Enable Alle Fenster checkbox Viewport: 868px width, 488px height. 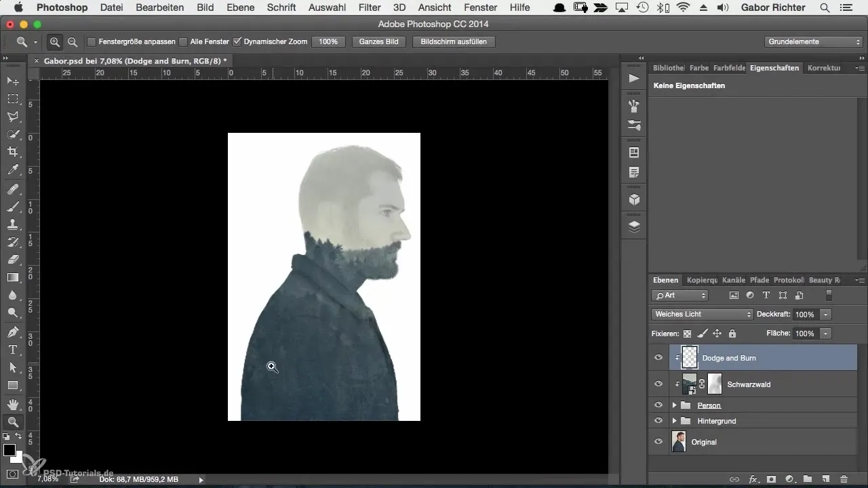click(183, 41)
